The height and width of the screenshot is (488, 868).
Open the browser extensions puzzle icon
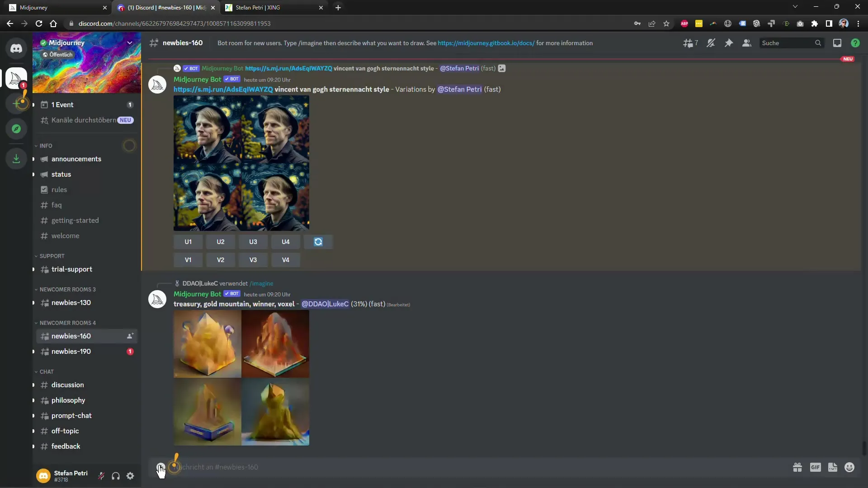click(x=815, y=23)
